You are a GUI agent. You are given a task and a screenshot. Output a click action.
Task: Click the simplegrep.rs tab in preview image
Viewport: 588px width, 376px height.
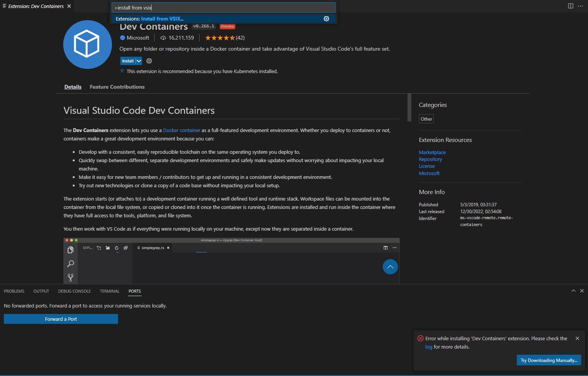pos(153,248)
